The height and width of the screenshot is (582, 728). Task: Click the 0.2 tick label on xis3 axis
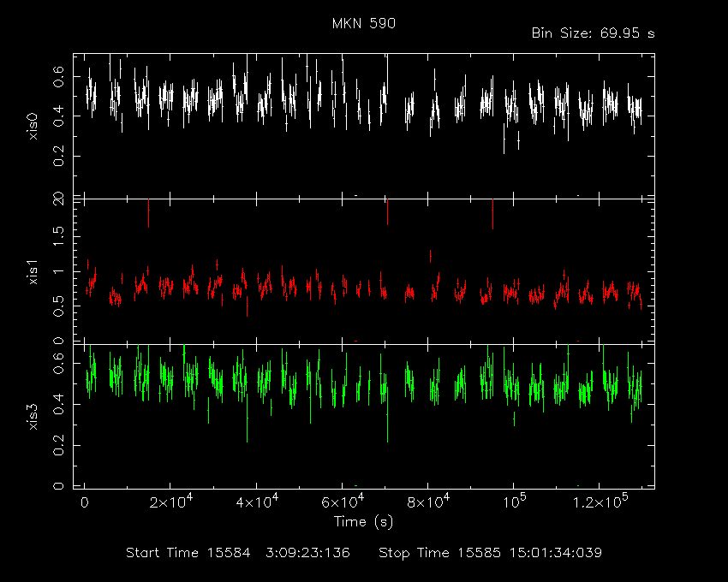pyautogui.click(x=58, y=446)
